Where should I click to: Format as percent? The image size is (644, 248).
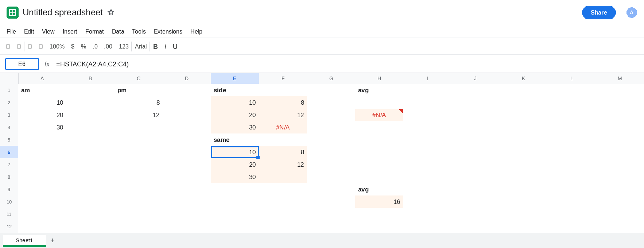click(84, 47)
